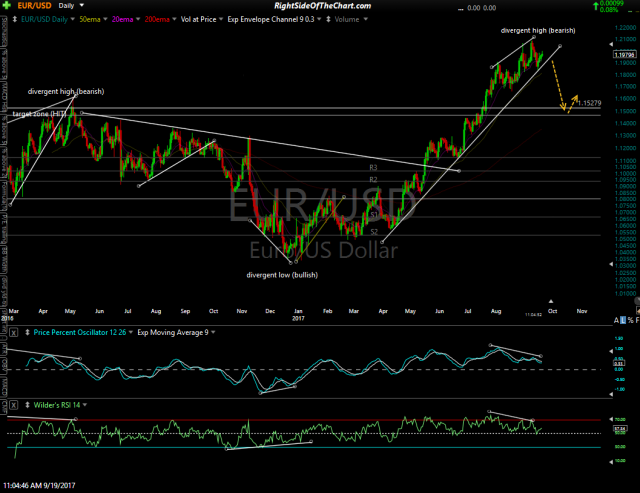Click the log scale 'L' toggle
Image resolution: width=640 pixels, height=493 pixels.
point(623,320)
